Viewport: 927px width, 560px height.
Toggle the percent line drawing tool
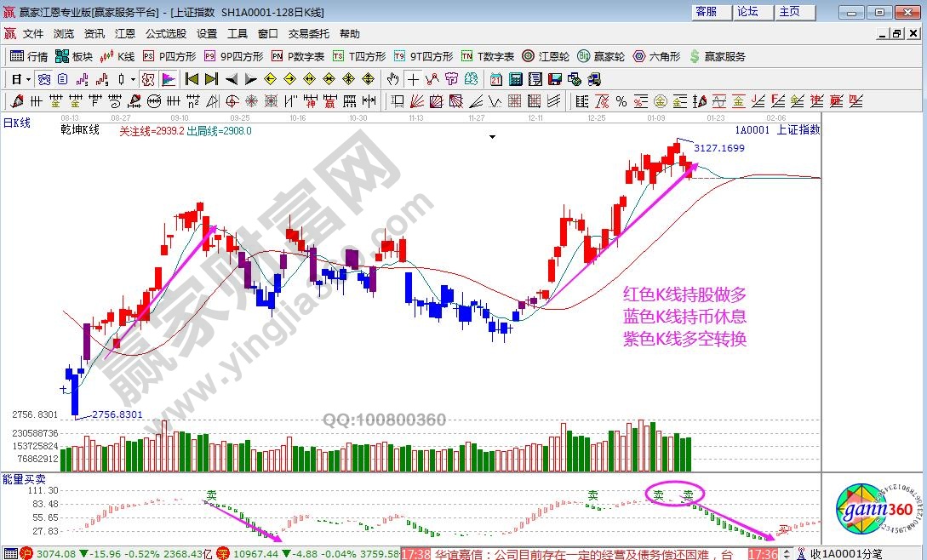[x=621, y=101]
